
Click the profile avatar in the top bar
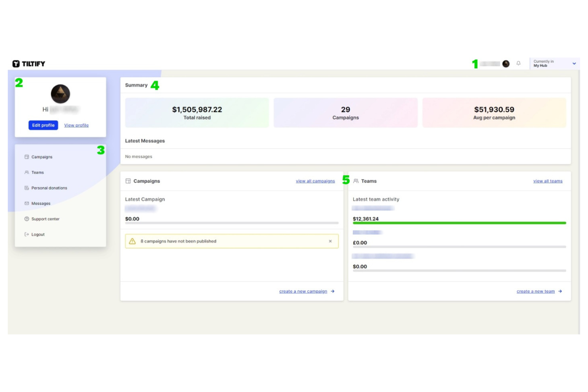[x=505, y=63]
